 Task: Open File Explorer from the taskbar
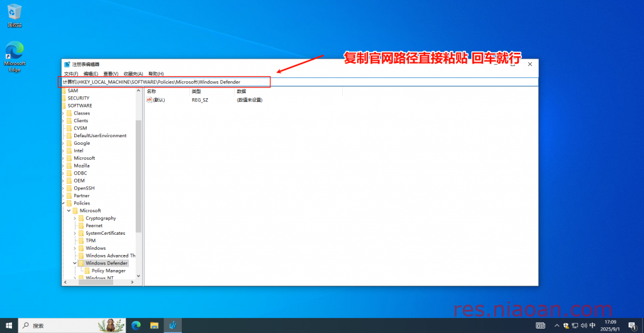coord(155,325)
